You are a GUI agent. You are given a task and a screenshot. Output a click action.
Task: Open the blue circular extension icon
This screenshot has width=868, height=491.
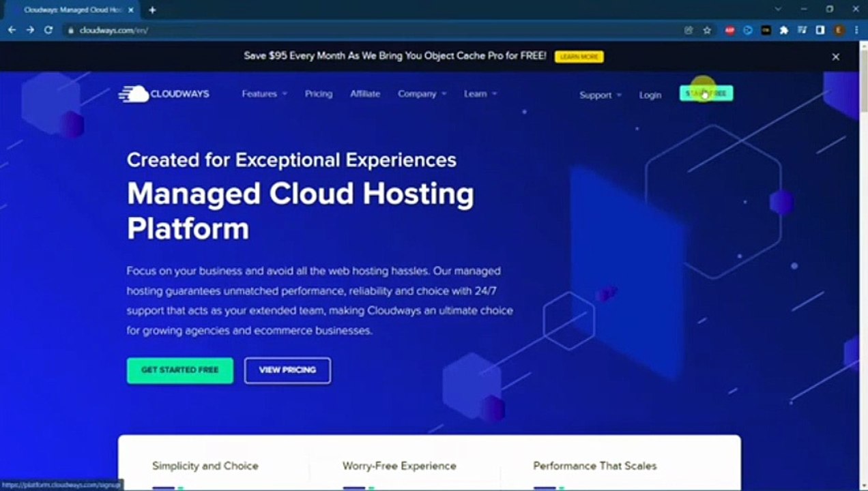coord(748,30)
